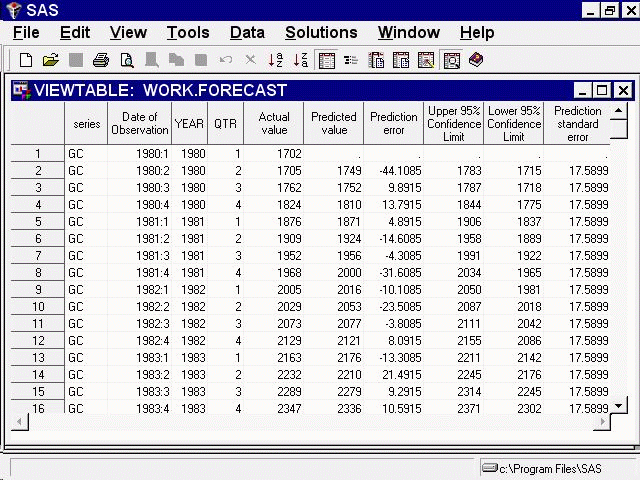Expand the Data menu

(x=247, y=33)
